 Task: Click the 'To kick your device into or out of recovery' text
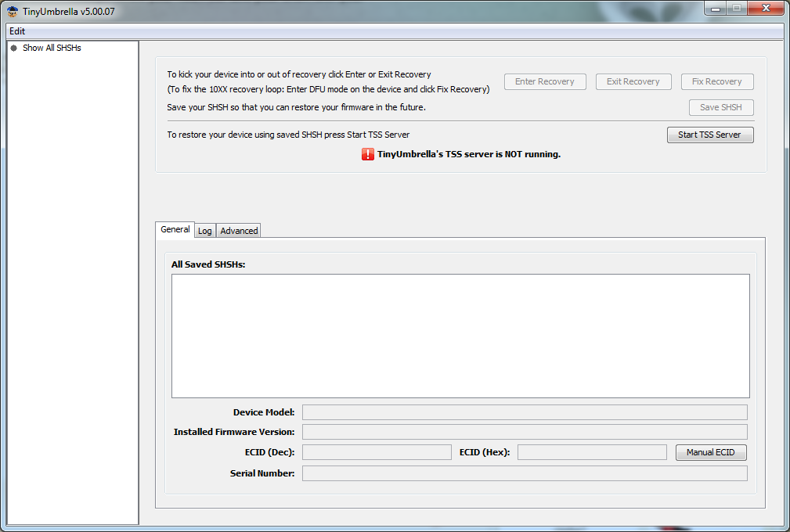coord(299,74)
